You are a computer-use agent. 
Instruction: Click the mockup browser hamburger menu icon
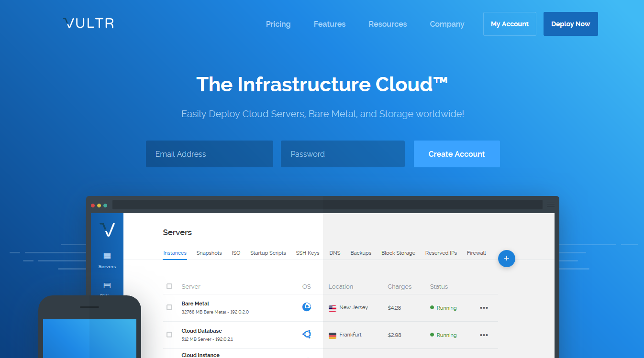[x=551, y=205]
